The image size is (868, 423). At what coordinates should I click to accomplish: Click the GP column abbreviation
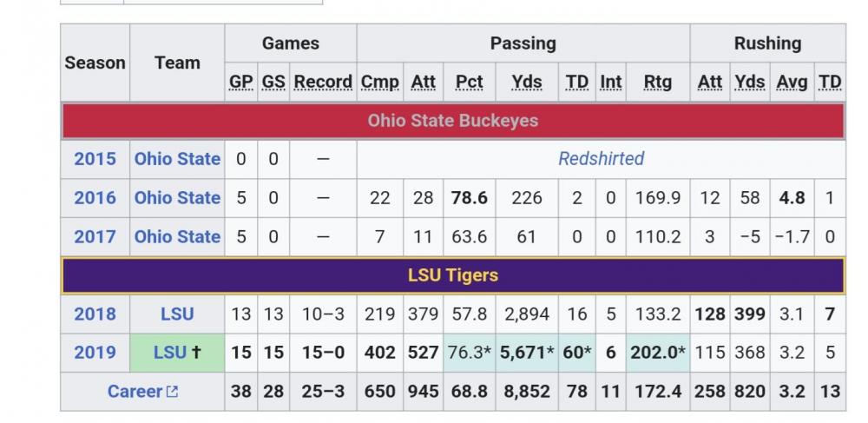pos(240,83)
